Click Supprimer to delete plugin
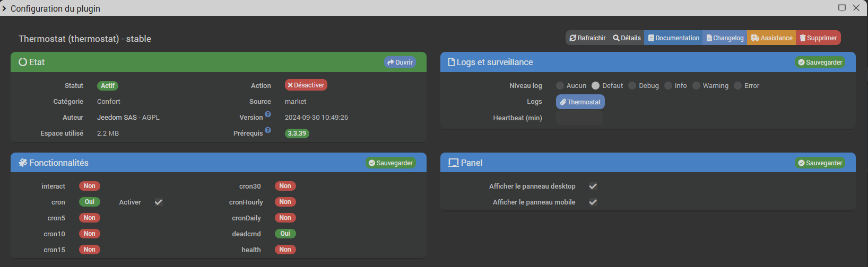Image resolution: width=868 pixels, height=267 pixels. point(818,38)
